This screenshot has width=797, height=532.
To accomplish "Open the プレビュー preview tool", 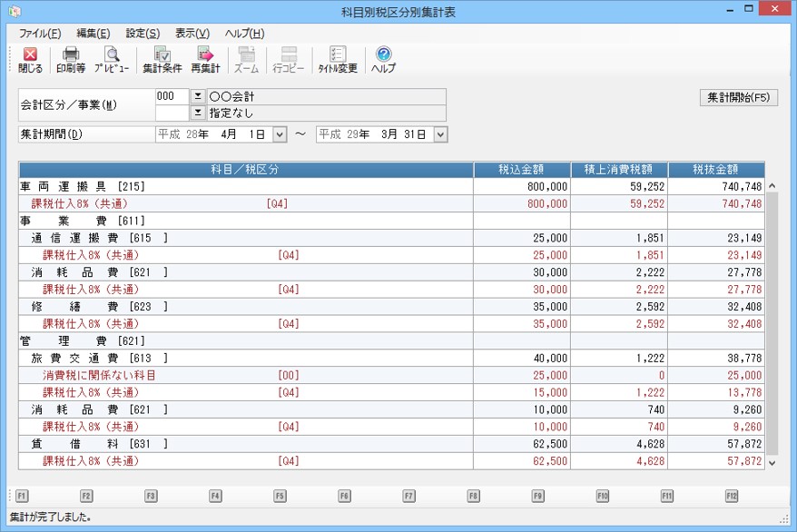I will pyautogui.click(x=112, y=60).
